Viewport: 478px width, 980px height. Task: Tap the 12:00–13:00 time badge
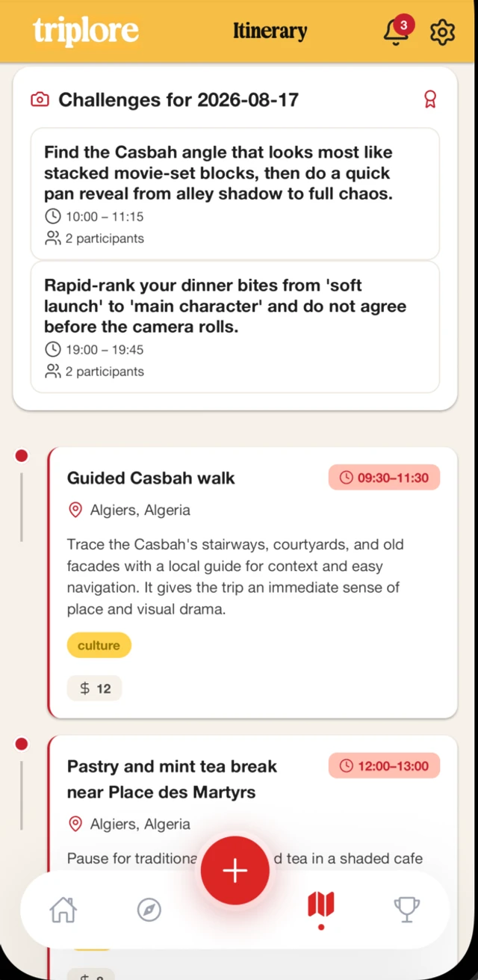[384, 765]
